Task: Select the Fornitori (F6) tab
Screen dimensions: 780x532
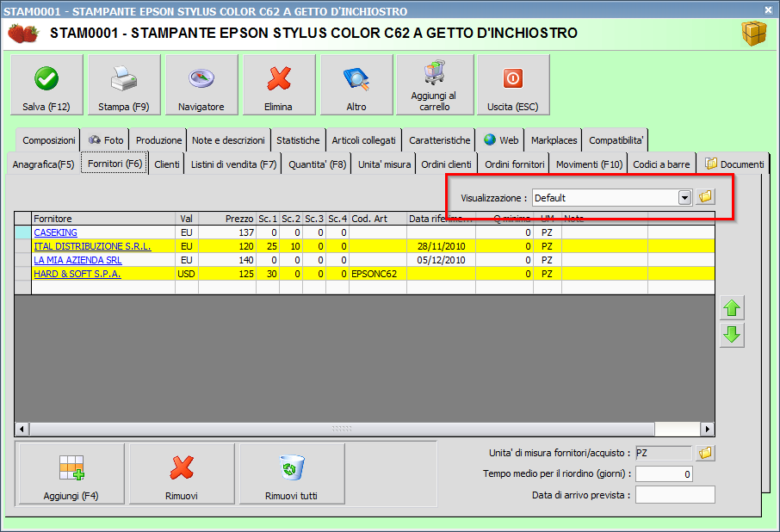Action: [x=115, y=163]
